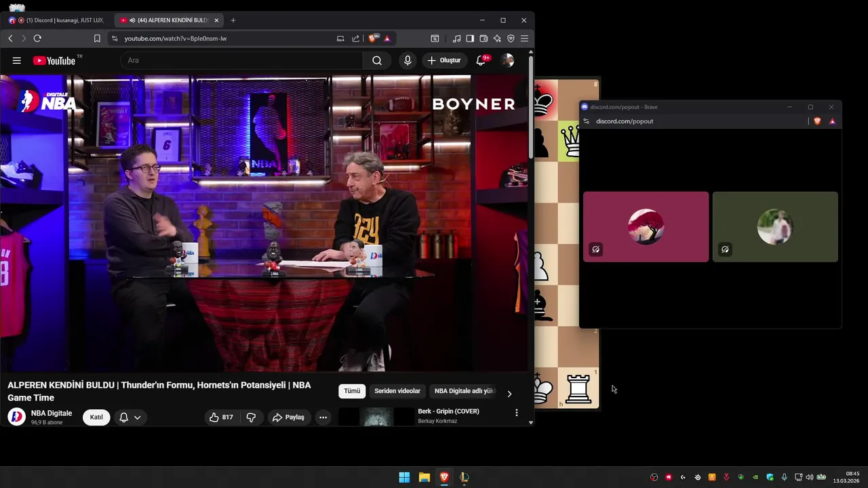Screen dimensions: 868x488
Task: Select the Seriden videolar filter chip
Action: click(397, 391)
